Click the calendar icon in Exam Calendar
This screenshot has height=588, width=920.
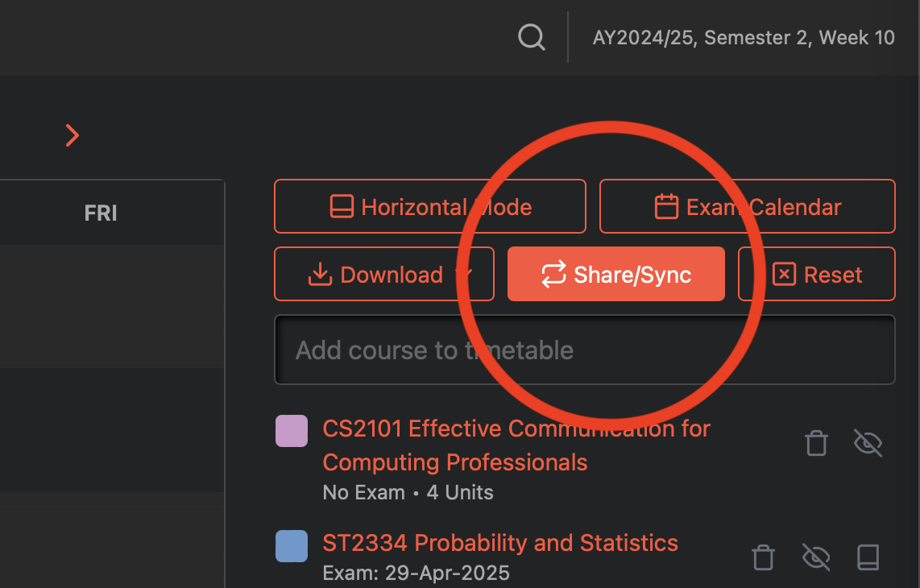(x=666, y=206)
